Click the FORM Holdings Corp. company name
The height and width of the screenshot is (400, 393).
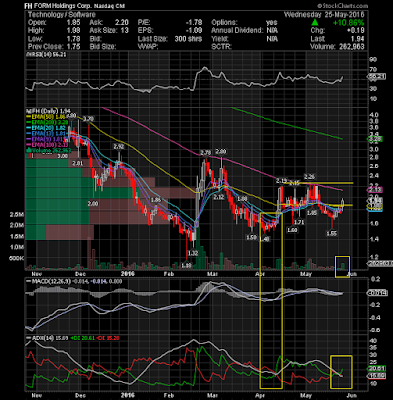pyautogui.click(x=62, y=6)
